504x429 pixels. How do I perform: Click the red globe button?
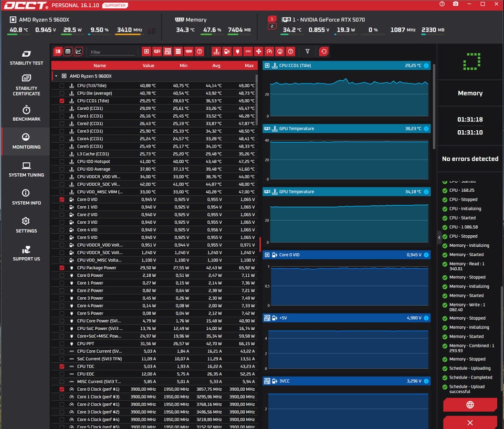tap(470, 404)
